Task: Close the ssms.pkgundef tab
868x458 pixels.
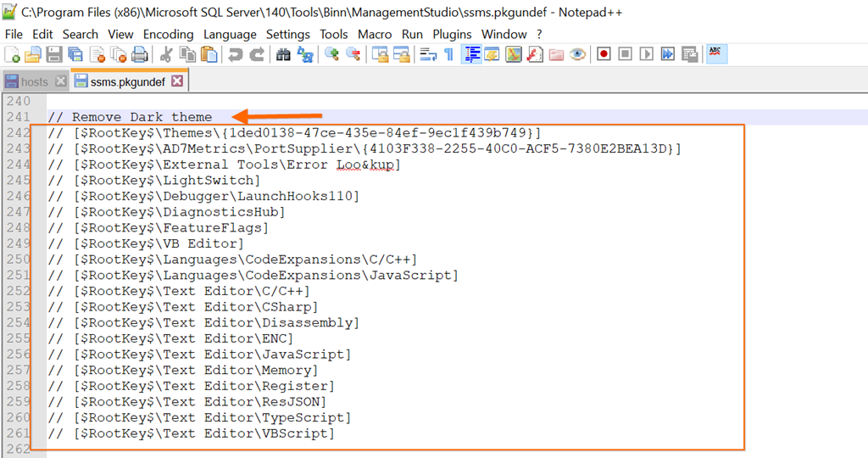Action: point(176,81)
